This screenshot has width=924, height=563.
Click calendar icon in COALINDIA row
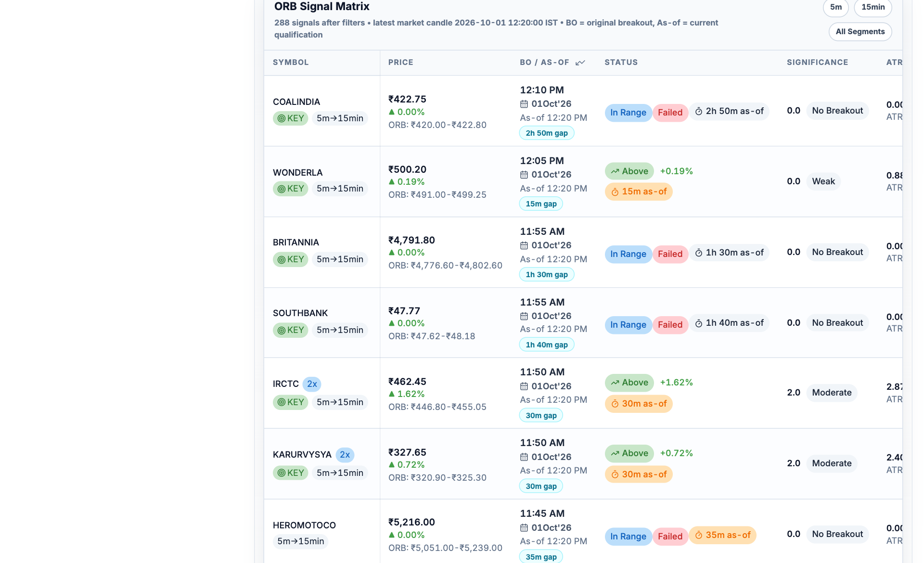pos(524,104)
